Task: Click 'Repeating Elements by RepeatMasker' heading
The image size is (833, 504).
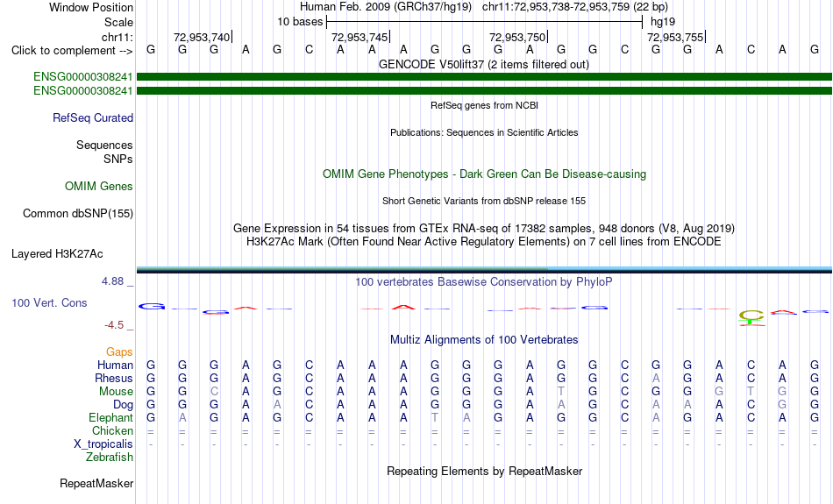Action: click(x=485, y=471)
